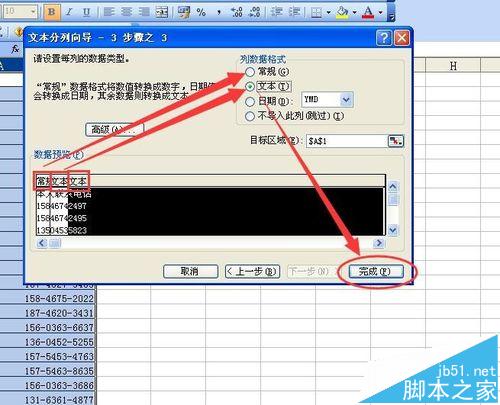Select first 常规 column in data preview
The height and width of the screenshot is (405, 500).
point(42,181)
